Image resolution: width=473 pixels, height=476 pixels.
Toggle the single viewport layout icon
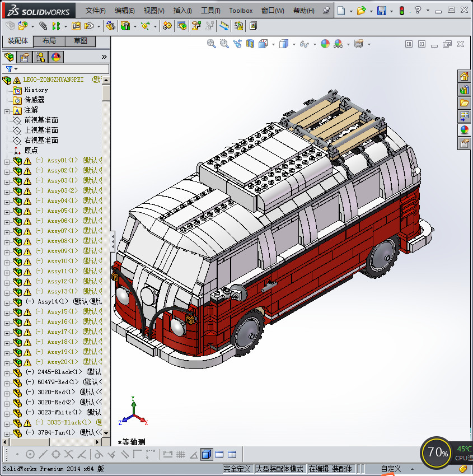tap(219, 455)
